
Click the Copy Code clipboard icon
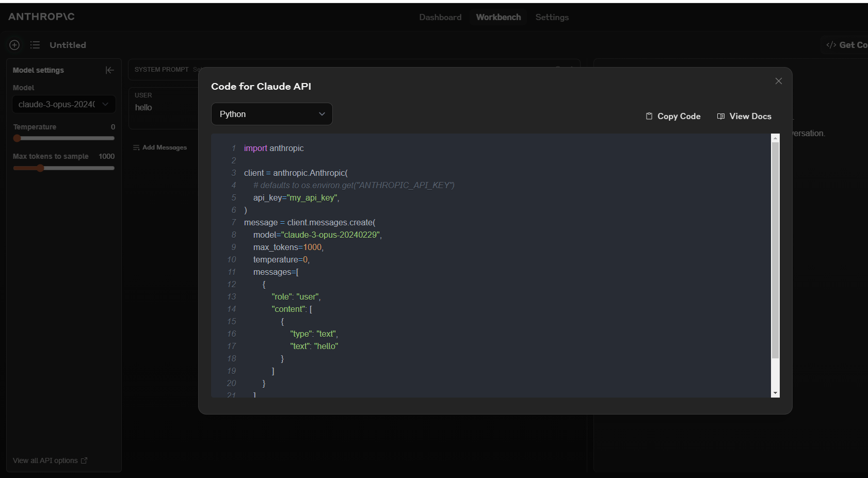tap(649, 116)
